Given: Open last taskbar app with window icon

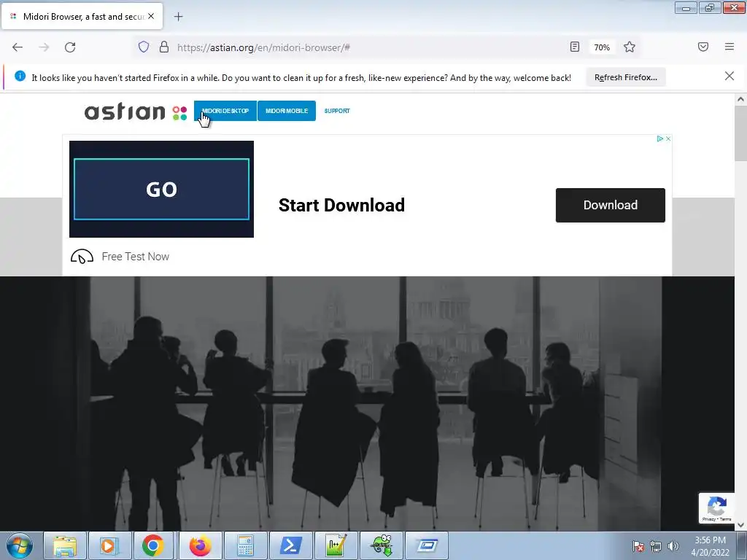Looking at the screenshot, I should click(x=427, y=545).
